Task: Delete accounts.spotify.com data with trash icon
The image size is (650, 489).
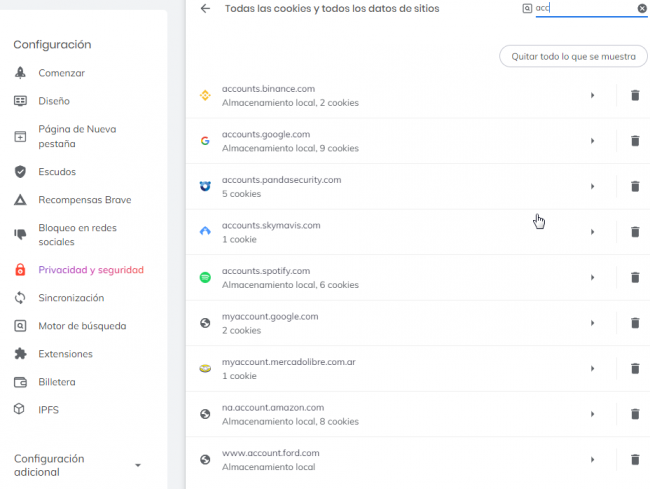Action: click(635, 278)
